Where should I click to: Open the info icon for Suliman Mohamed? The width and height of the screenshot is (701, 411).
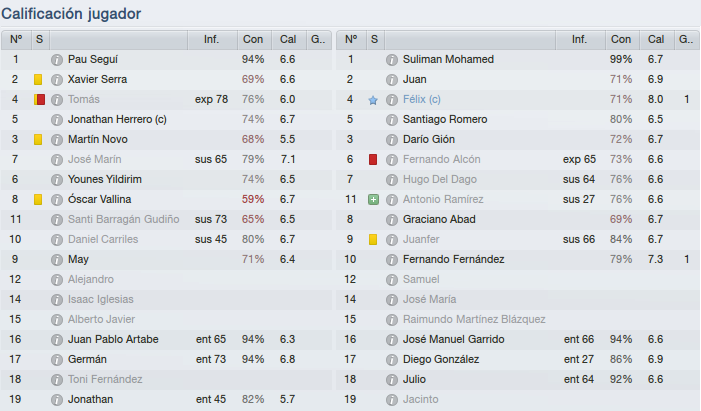pos(392,59)
